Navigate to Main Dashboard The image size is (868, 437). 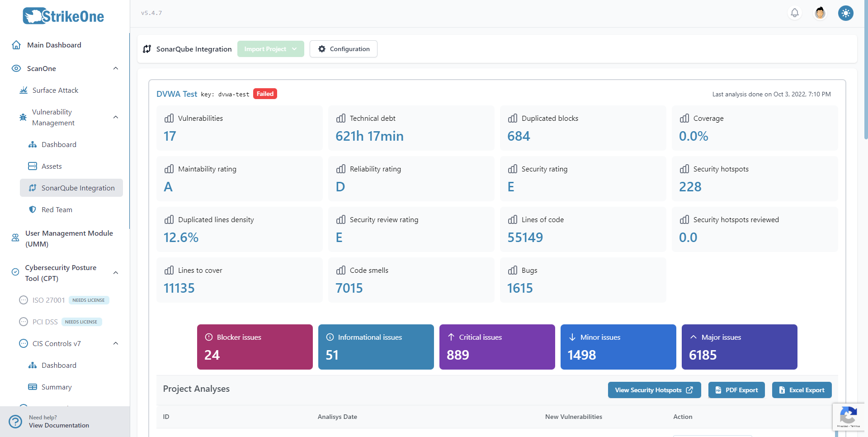54,45
